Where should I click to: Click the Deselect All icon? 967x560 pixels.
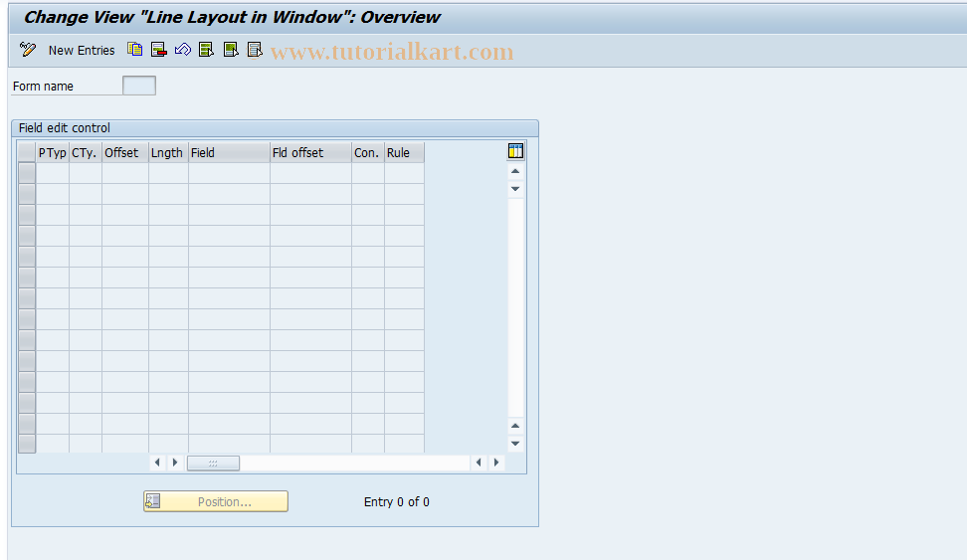[x=255, y=50]
